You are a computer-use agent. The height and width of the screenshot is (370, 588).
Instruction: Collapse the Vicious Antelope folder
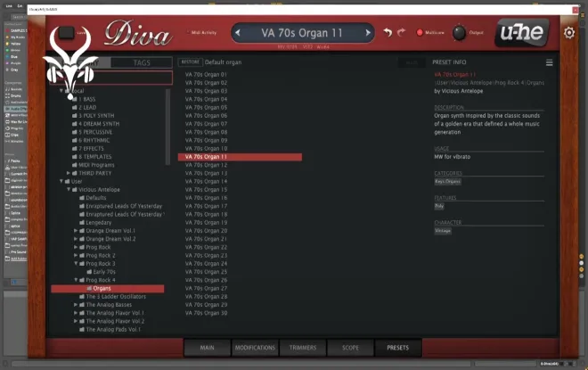[x=69, y=190]
